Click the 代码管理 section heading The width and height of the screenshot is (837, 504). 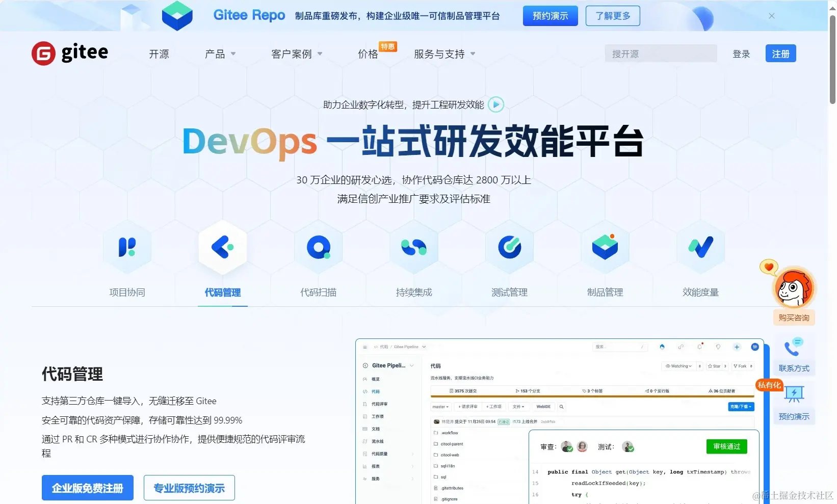pyautogui.click(x=72, y=374)
